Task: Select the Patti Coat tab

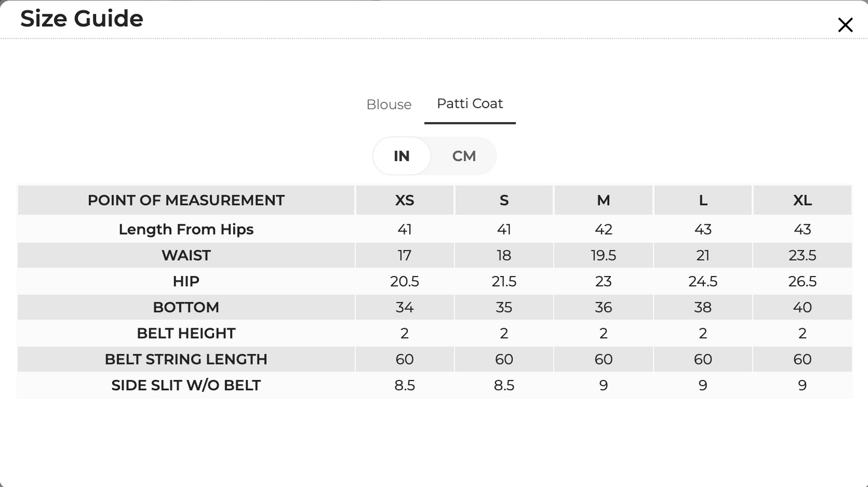Action: pos(470,103)
